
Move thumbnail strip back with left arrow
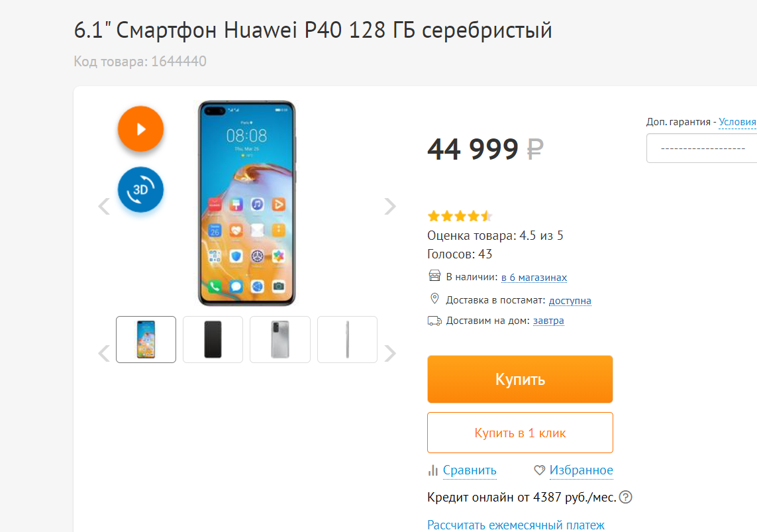(104, 353)
